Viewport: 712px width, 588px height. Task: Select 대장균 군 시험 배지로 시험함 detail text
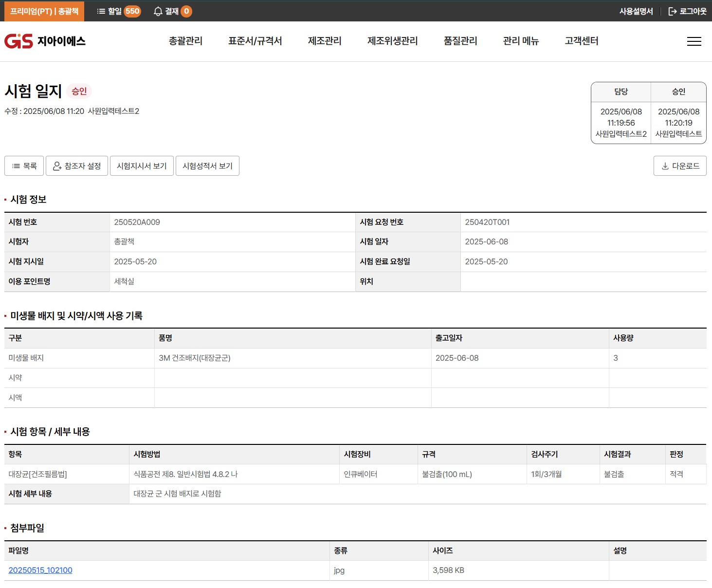pos(177,494)
